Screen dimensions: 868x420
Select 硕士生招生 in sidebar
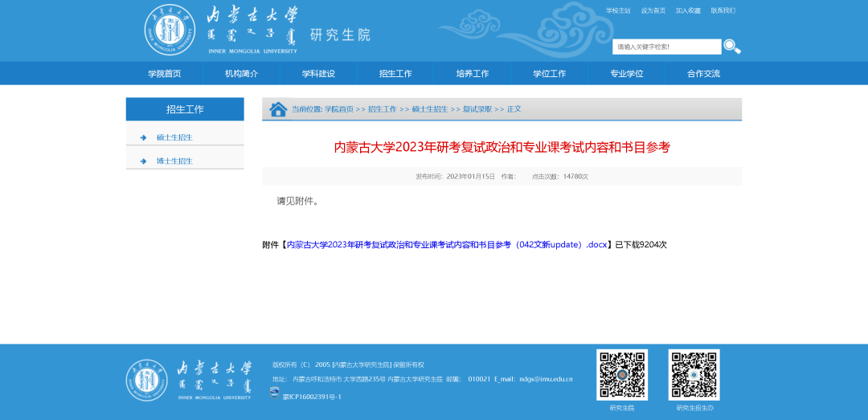click(x=174, y=137)
